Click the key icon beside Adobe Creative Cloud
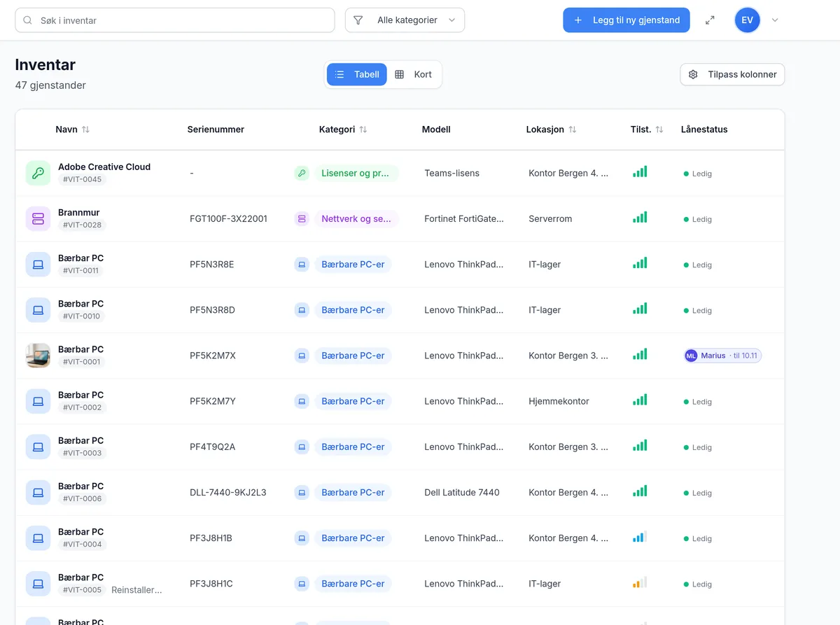The width and height of the screenshot is (840, 625). pos(38,173)
